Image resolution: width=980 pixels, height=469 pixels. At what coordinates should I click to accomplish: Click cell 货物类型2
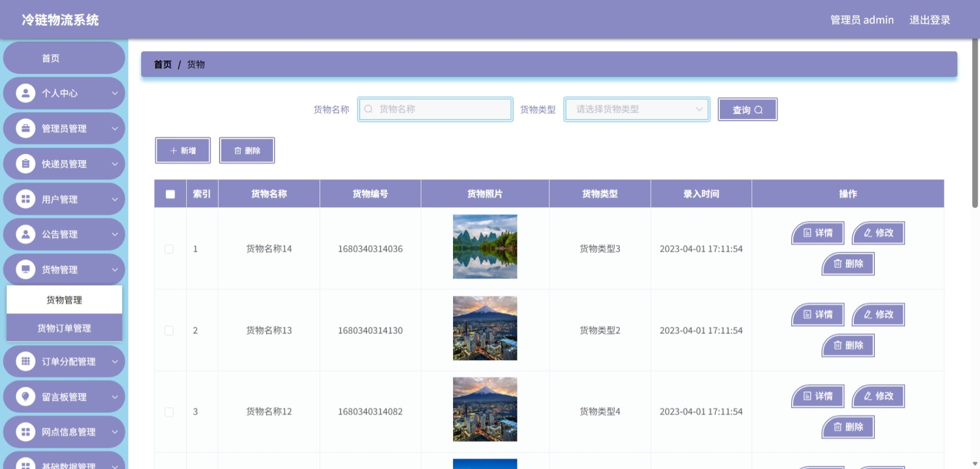(600, 331)
